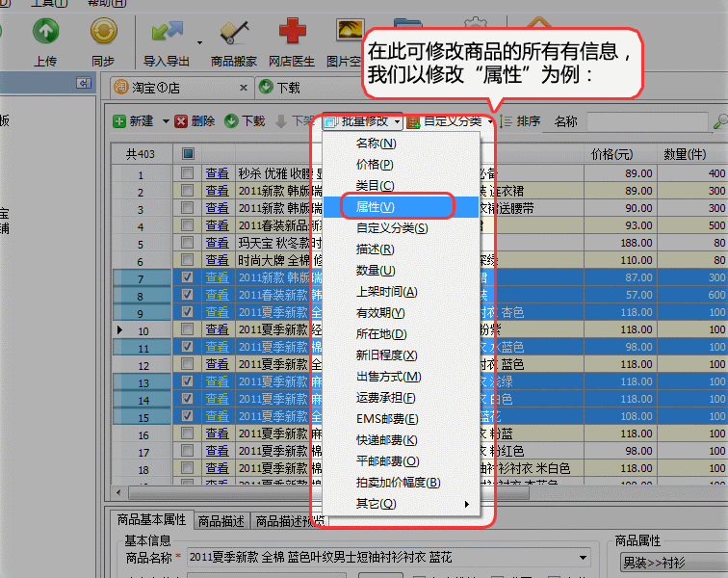
Task: Check the checkbox in row 6
Action: pos(188,260)
